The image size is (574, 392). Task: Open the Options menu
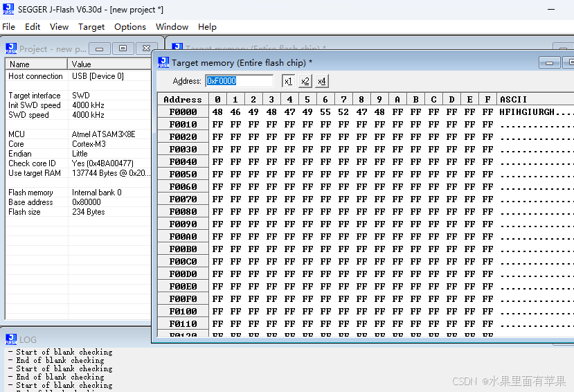[x=130, y=27]
